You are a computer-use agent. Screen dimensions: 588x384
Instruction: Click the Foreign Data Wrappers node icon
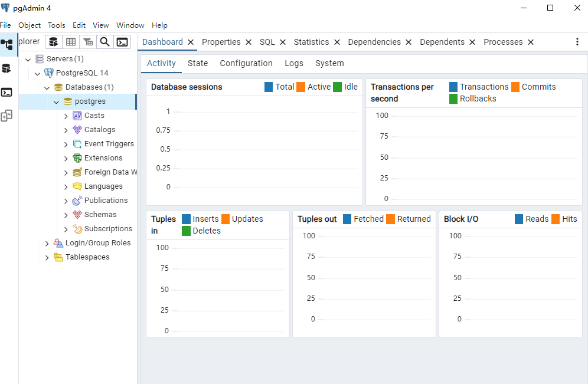coord(77,172)
